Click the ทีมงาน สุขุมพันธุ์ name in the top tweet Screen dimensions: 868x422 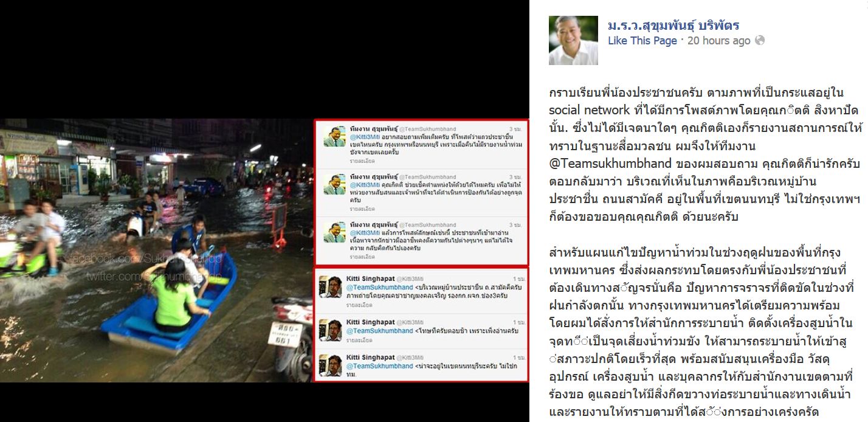point(373,130)
